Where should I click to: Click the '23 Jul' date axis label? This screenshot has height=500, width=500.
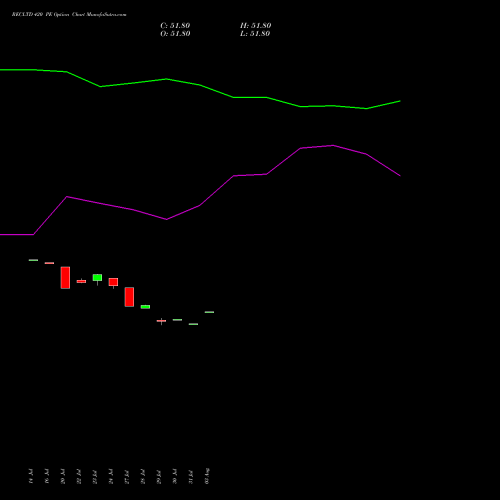click(95, 476)
